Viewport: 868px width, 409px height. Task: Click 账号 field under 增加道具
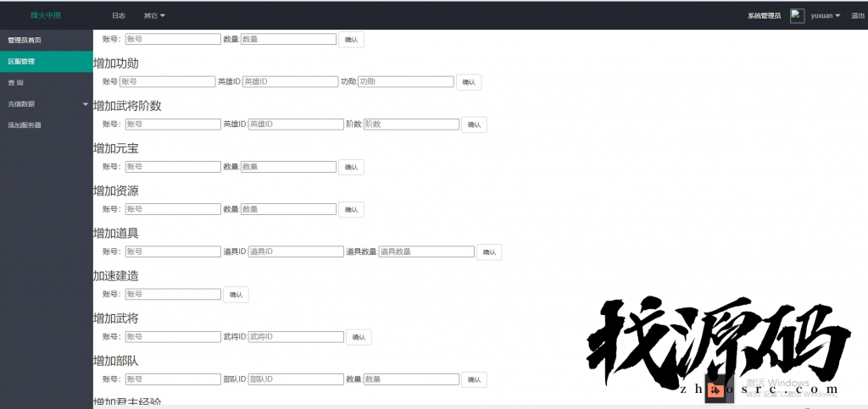tap(173, 252)
